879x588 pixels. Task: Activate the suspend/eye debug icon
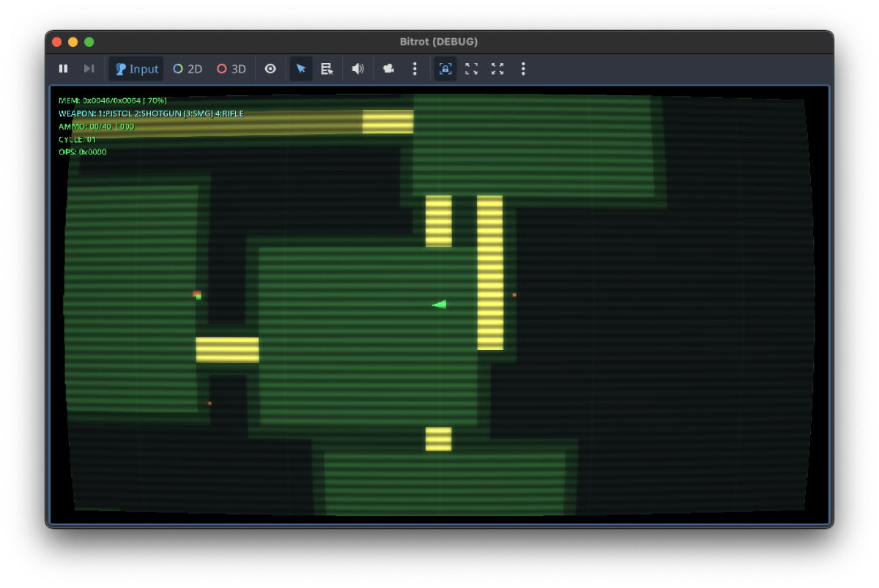click(x=270, y=68)
